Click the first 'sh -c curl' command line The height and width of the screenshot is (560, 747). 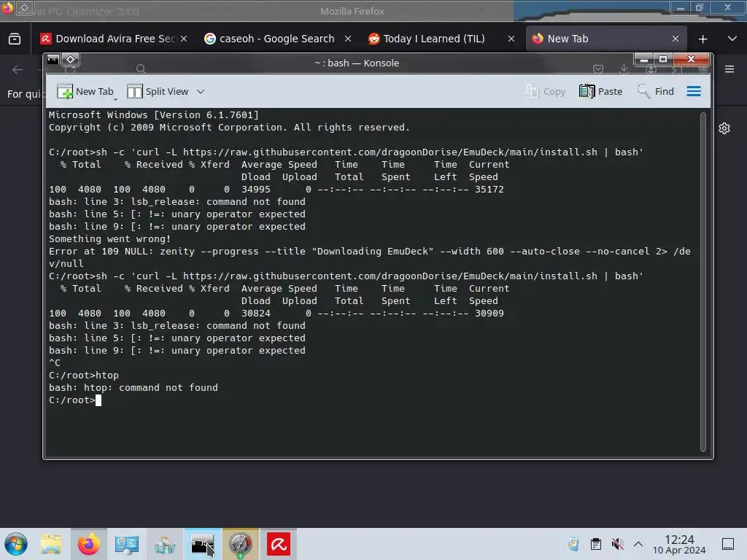(x=346, y=152)
